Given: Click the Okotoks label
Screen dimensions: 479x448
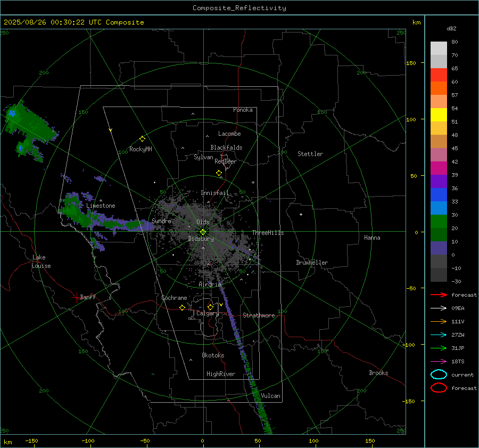Looking at the screenshot, I should click(x=213, y=355).
